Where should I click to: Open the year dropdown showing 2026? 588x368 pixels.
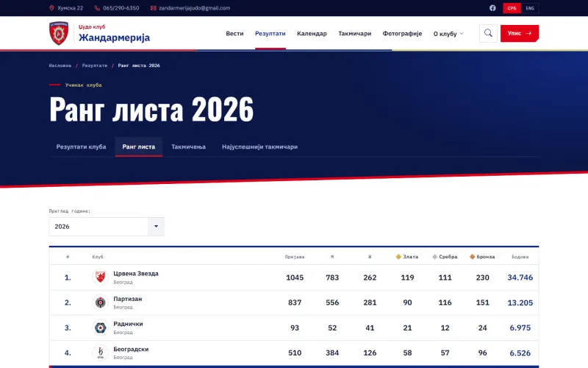[x=107, y=227]
